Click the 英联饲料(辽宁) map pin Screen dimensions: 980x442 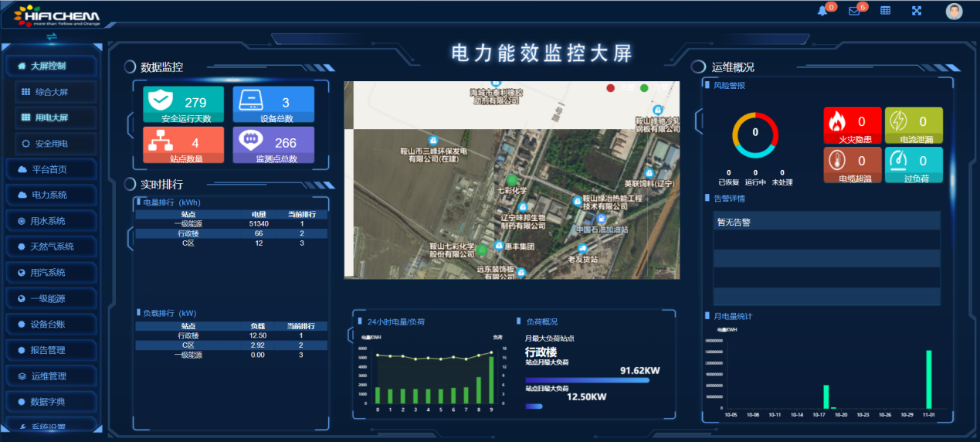pyautogui.click(x=649, y=172)
